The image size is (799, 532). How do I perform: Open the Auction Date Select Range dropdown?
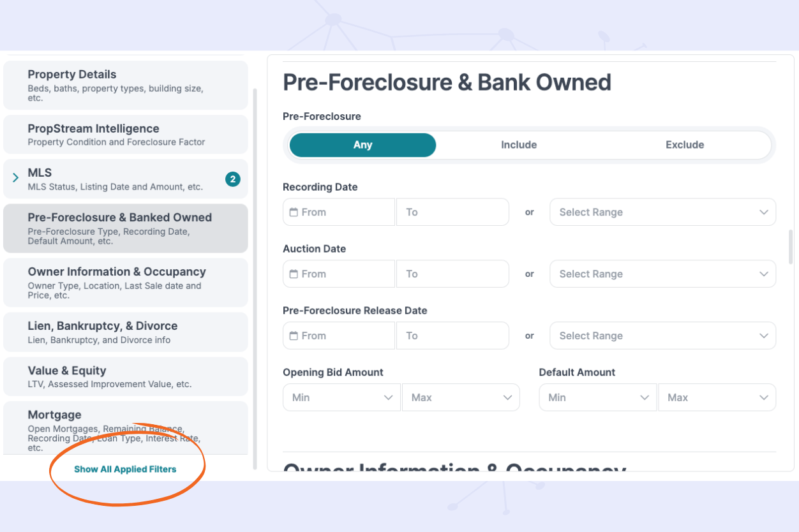[662, 274]
